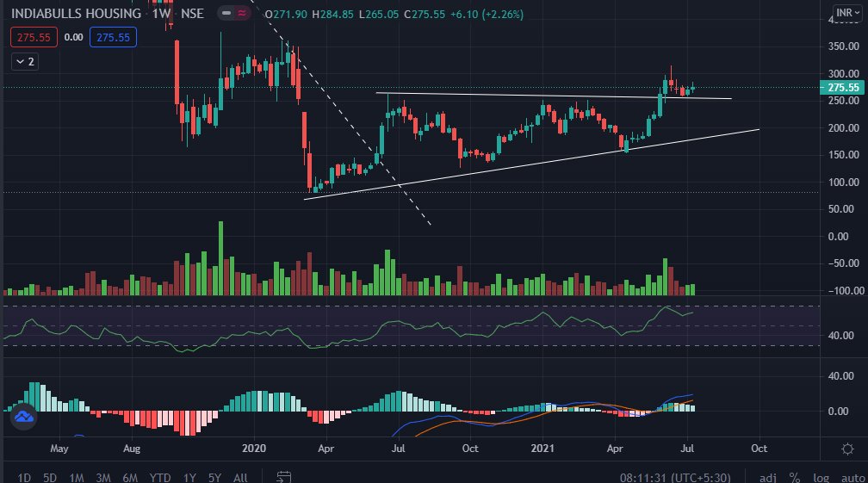Expand the collapsed indicators legend showing 2

point(25,61)
